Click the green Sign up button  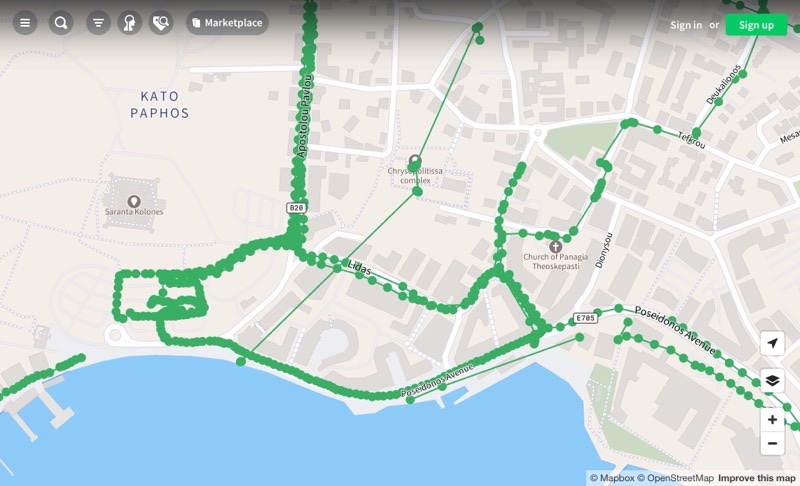click(756, 25)
